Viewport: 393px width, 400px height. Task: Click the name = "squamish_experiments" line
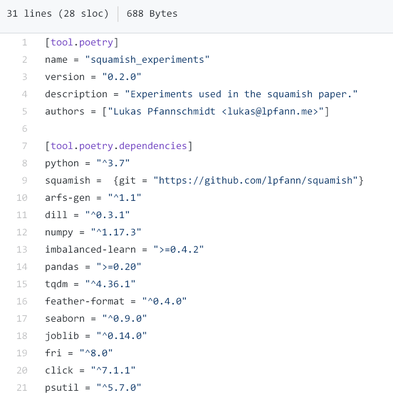click(127, 60)
